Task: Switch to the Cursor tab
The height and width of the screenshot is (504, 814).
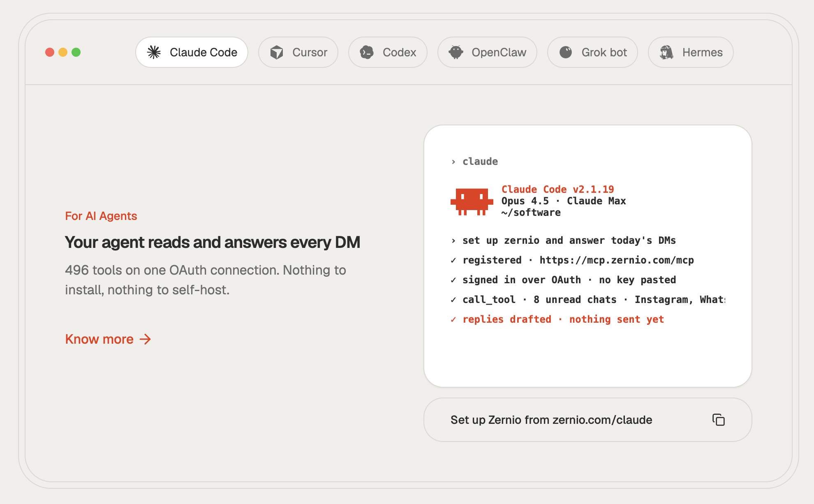Action: tap(298, 52)
